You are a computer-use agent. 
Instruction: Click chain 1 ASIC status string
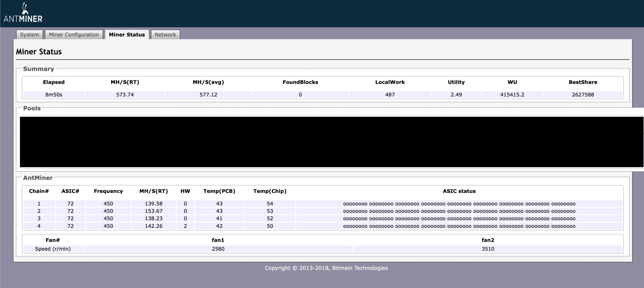point(459,204)
